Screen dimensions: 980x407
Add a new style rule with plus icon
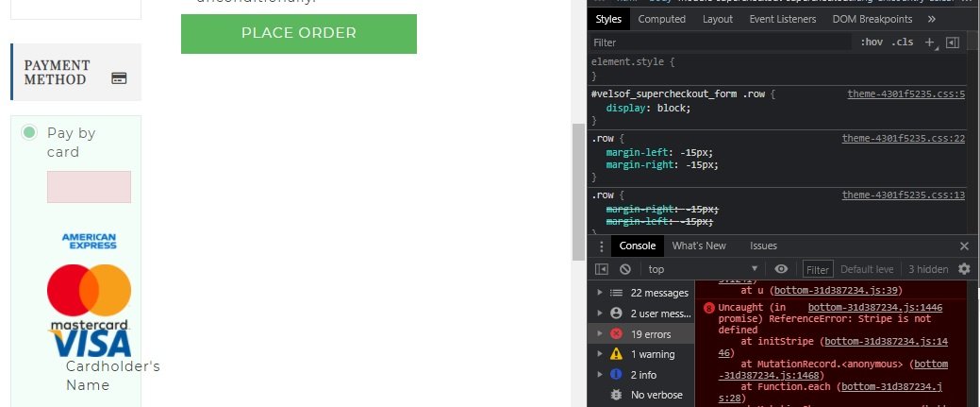tap(929, 42)
